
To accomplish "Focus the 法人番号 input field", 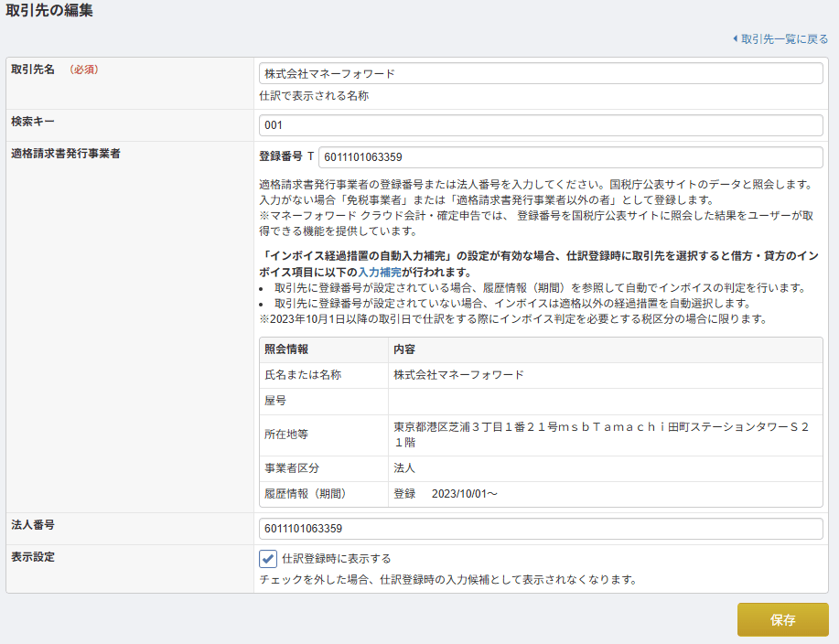I will [x=541, y=529].
